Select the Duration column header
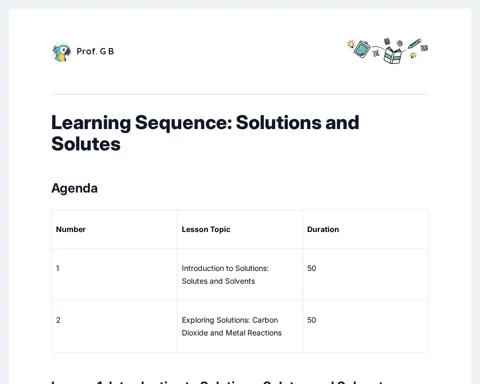Screen dimensions: 480x384 (323, 229)
